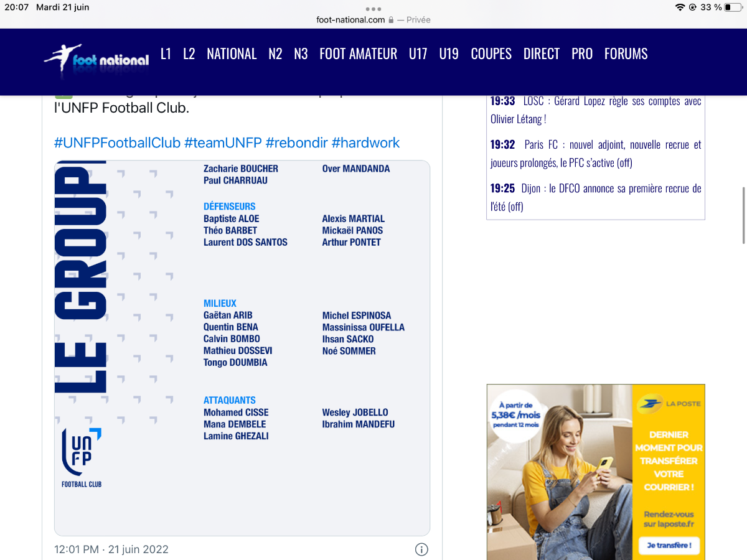747x560 pixels.
Task: Open the NATIONAL menu item
Action: click(232, 54)
